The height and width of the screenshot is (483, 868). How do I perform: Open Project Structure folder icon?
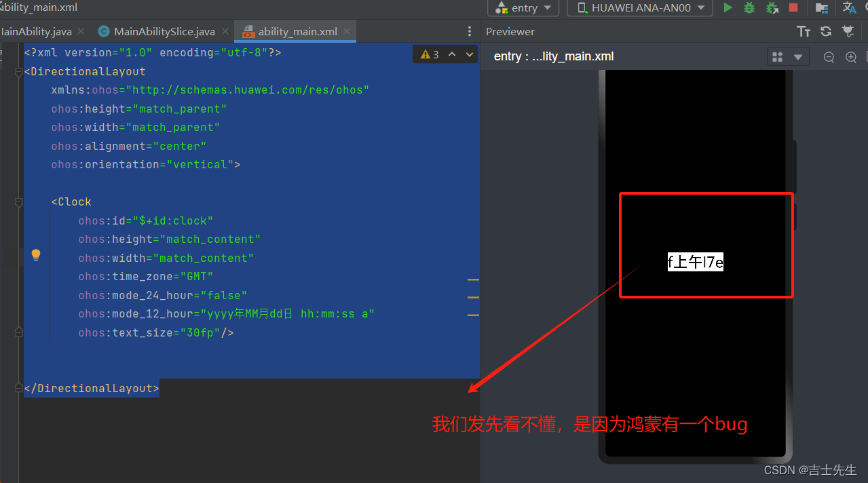(822, 7)
